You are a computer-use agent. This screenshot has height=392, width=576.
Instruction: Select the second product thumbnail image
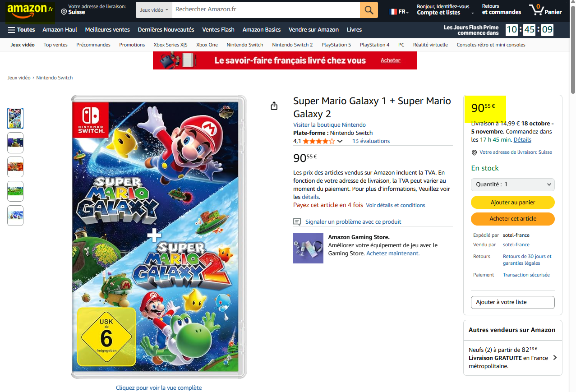[15, 143]
